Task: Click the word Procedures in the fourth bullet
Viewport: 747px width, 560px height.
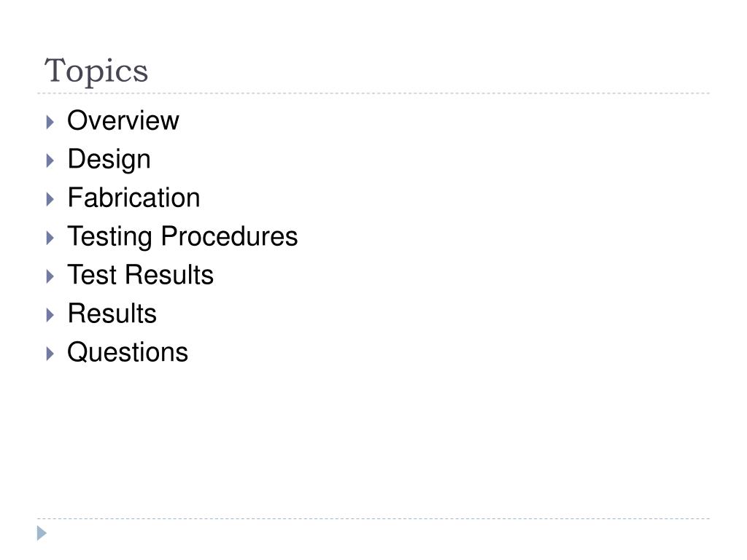Action: point(230,236)
